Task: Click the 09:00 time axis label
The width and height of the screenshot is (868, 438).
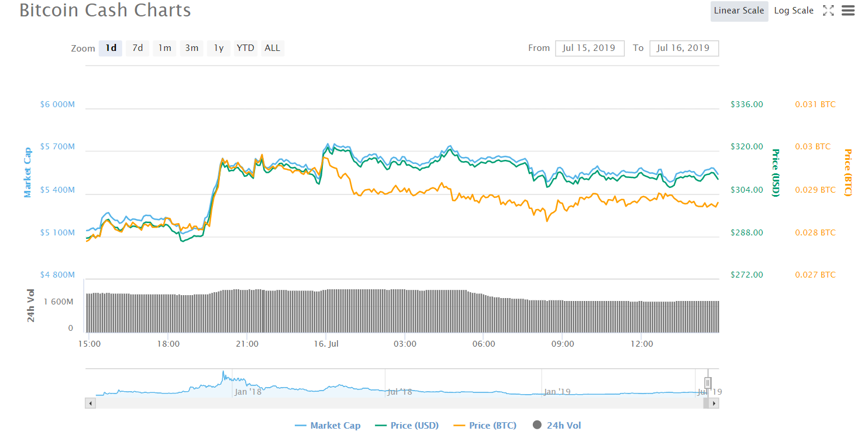Action: 563,344
